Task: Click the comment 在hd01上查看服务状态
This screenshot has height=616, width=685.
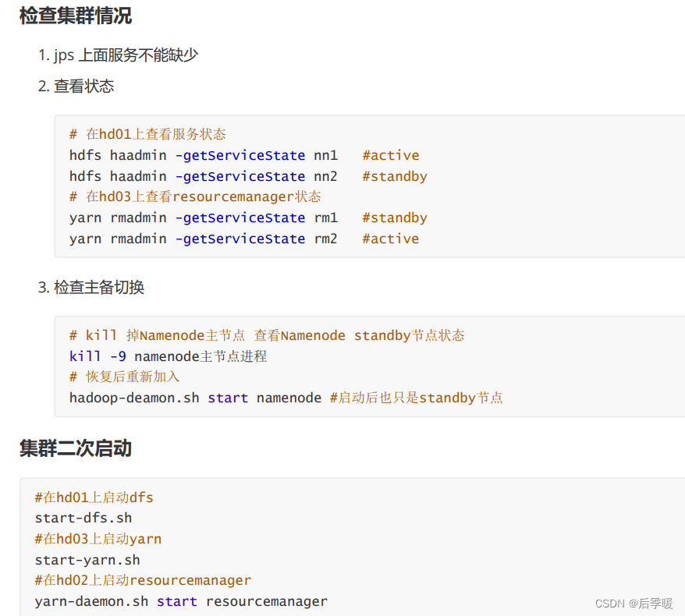Action: click(x=148, y=133)
